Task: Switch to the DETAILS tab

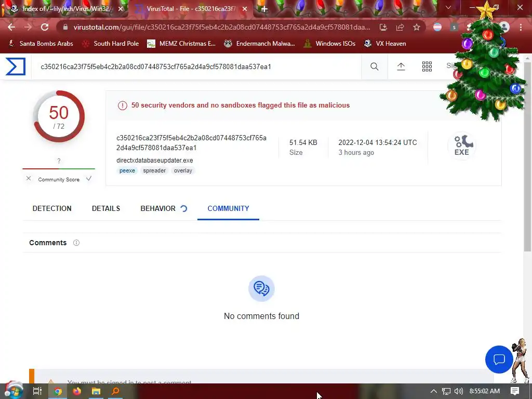Action: pyautogui.click(x=106, y=208)
